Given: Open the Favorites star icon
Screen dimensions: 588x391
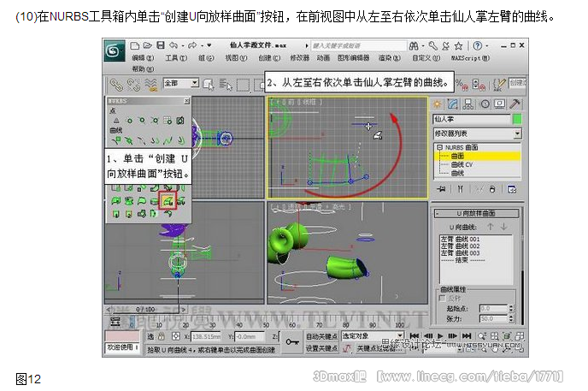Looking at the screenshot, I should (x=458, y=46).
